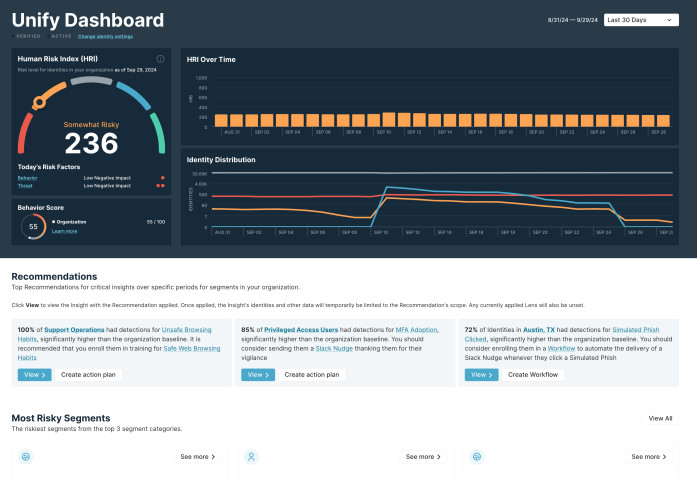
Task: Open the Threat risk factor link
Action: click(x=25, y=185)
